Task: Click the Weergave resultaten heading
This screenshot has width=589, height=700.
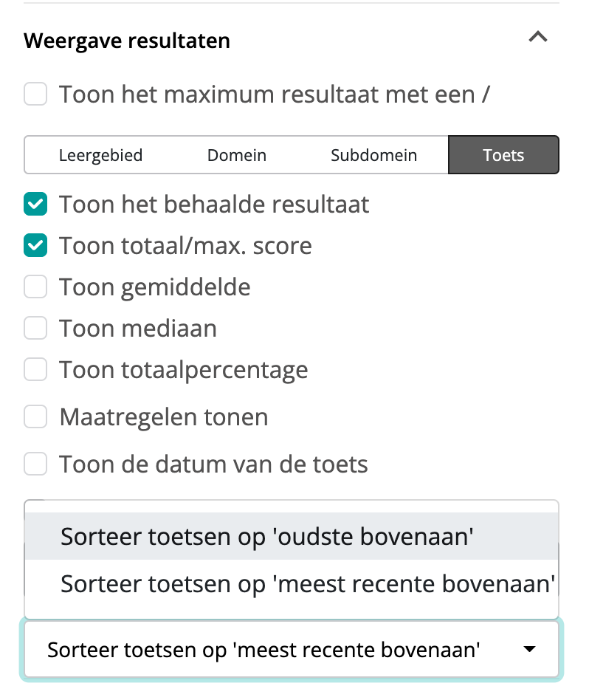Action: pos(127,41)
